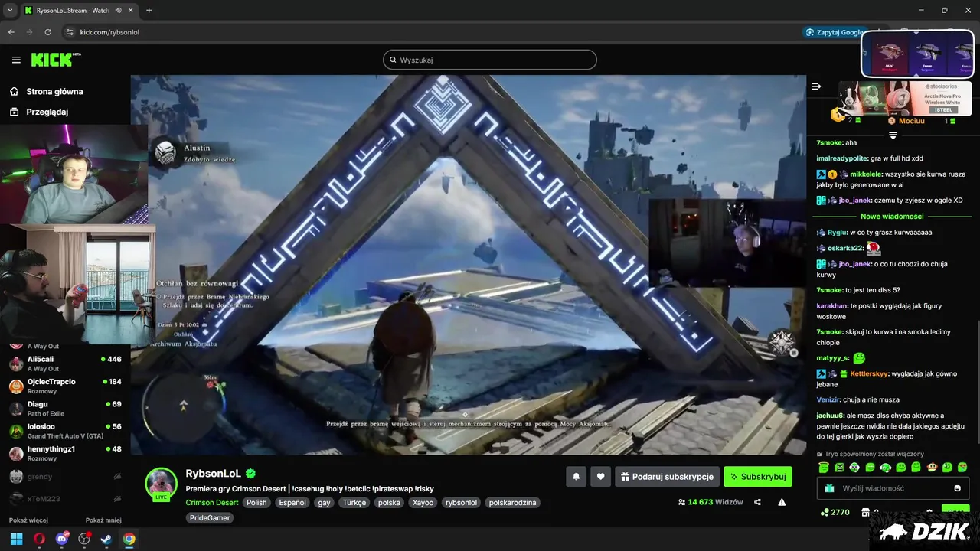Focus the Wyszukaj search field
The height and width of the screenshot is (551, 980).
click(x=490, y=60)
